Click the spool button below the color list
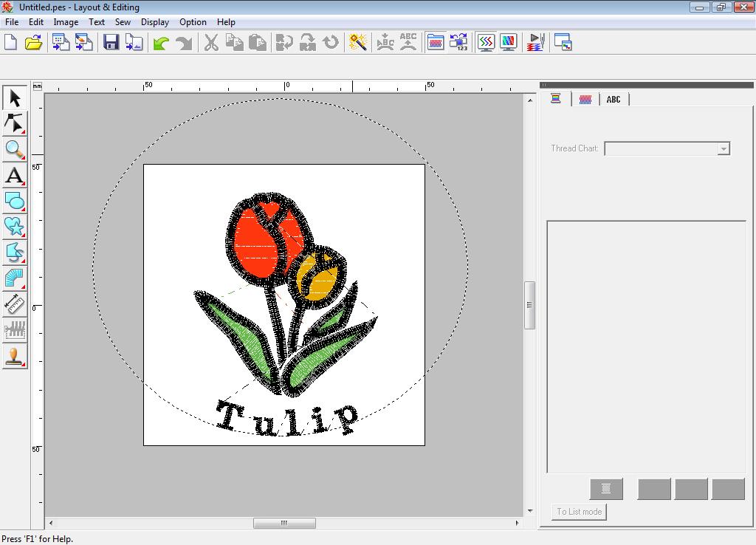Viewport: 756px width, 545px height. [607, 489]
